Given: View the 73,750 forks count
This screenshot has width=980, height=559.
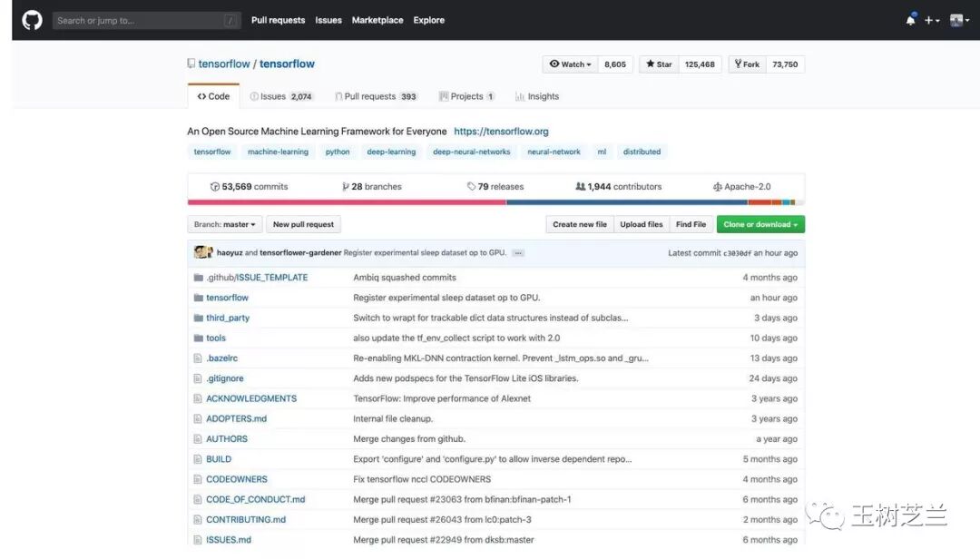Looking at the screenshot, I should click(785, 64).
